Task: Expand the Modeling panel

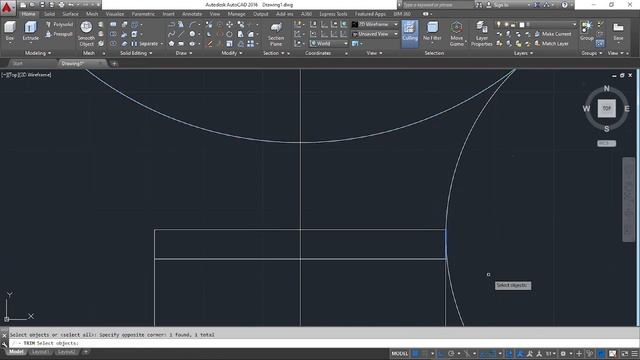Action: (38, 53)
